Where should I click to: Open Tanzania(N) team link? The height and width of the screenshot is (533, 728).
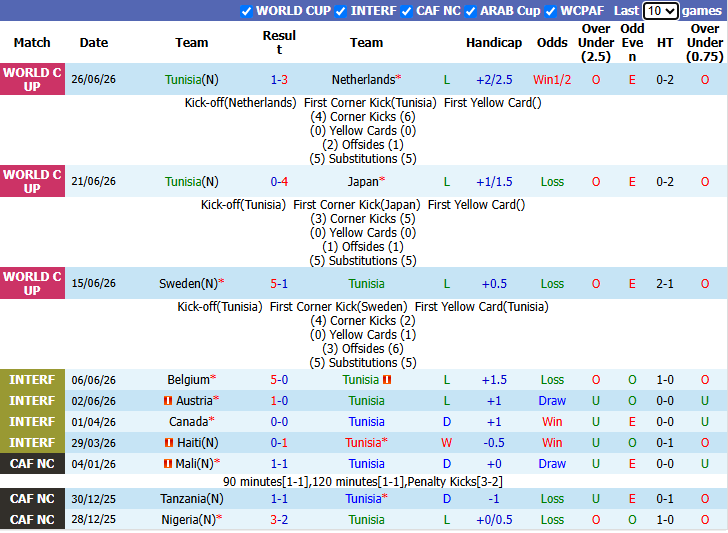[x=191, y=499]
